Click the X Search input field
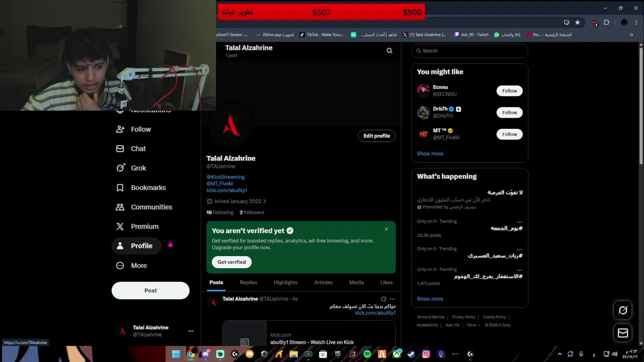Viewport: 644px width, 362px height. 470,51
